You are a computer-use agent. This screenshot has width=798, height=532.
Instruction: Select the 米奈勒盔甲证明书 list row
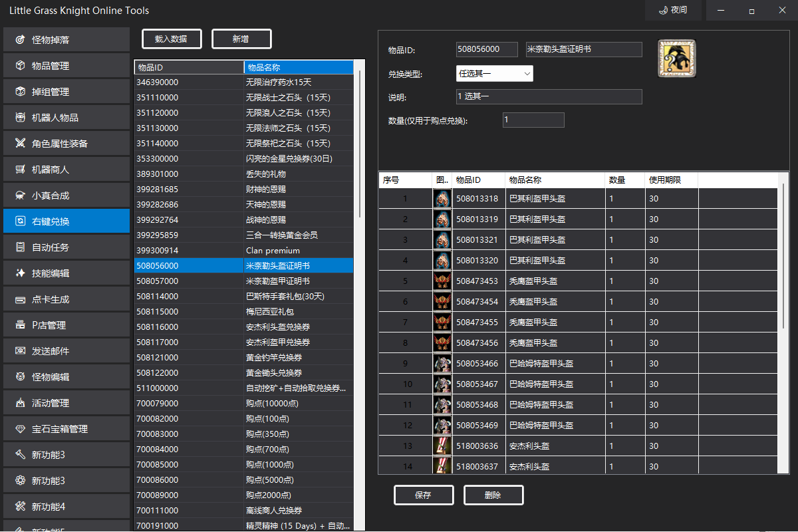click(x=244, y=281)
